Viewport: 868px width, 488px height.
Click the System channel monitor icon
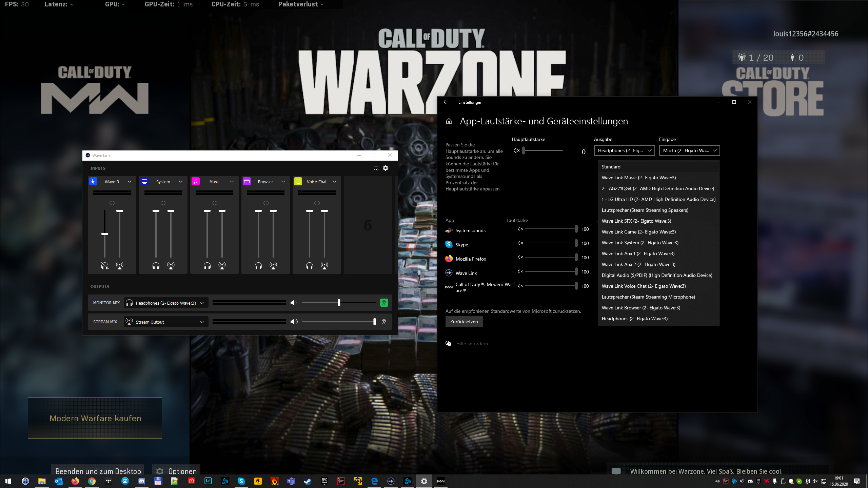pyautogui.click(x=144, y=182)
